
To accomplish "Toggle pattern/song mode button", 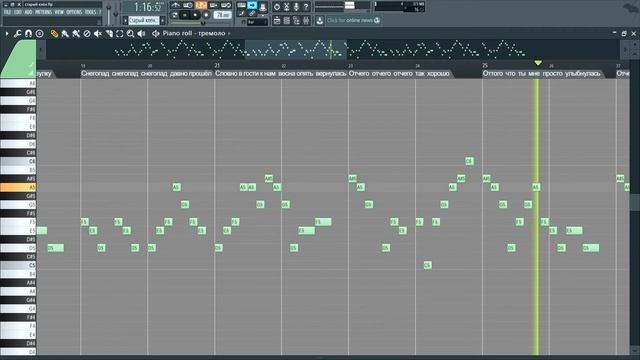I will pos(175,15).
